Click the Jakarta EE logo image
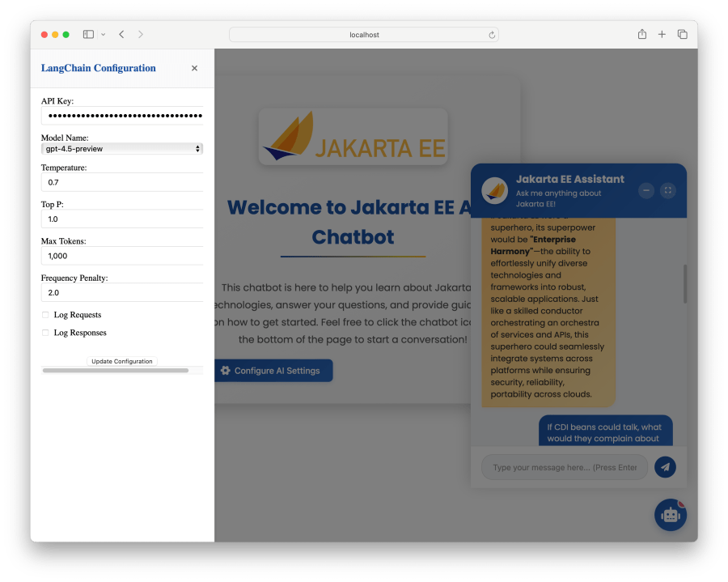The height and width of the screenshot is (582, 728). 353,137
